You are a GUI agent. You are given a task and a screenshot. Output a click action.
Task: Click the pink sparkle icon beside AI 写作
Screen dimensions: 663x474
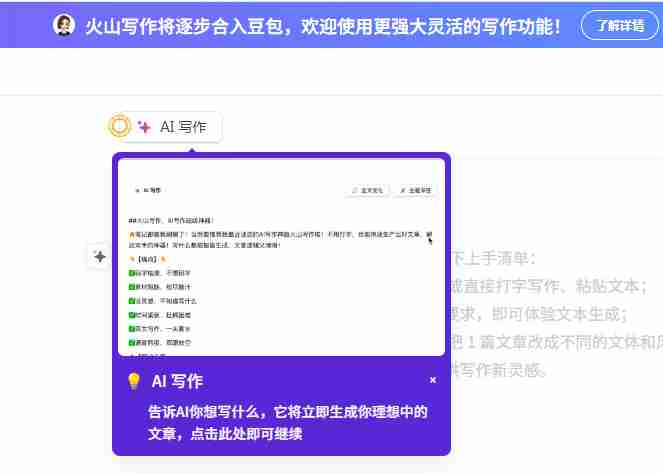[x=145, y=126]
